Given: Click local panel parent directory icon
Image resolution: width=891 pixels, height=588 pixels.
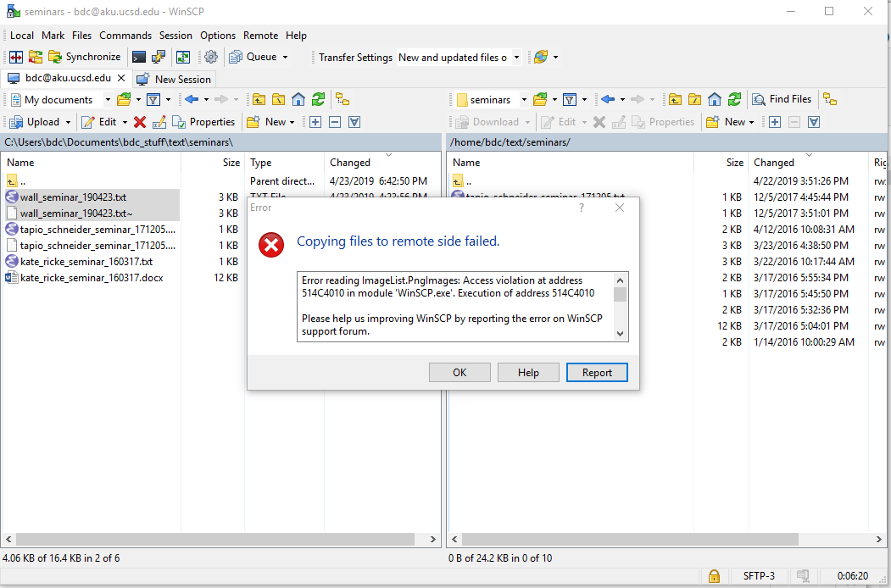Looking at the screenshot, I should (259, 99).
